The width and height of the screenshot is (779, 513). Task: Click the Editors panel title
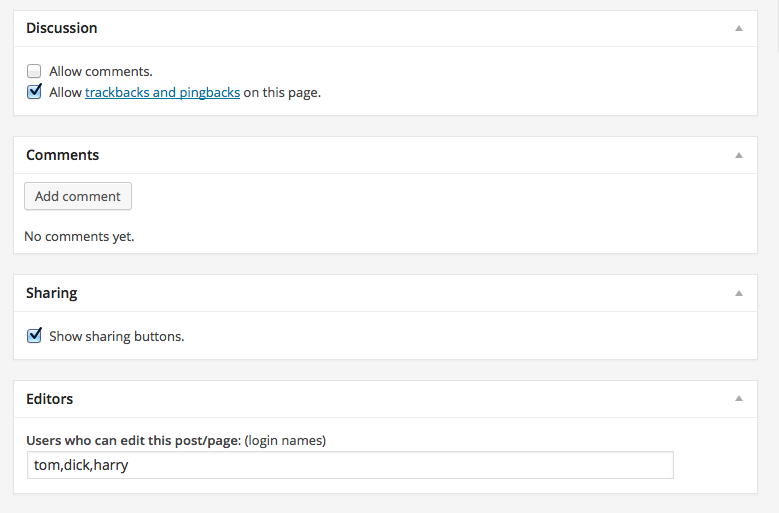click(x=50, y=399)
